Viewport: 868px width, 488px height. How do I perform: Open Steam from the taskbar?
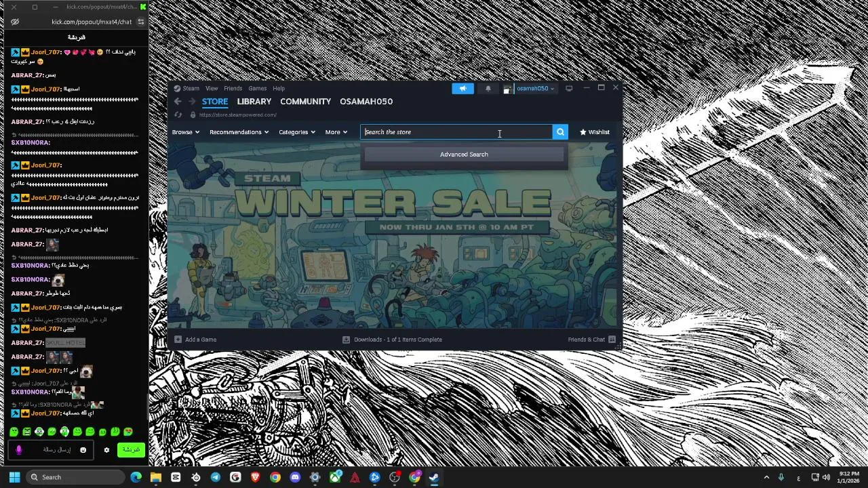click(434, 477)
